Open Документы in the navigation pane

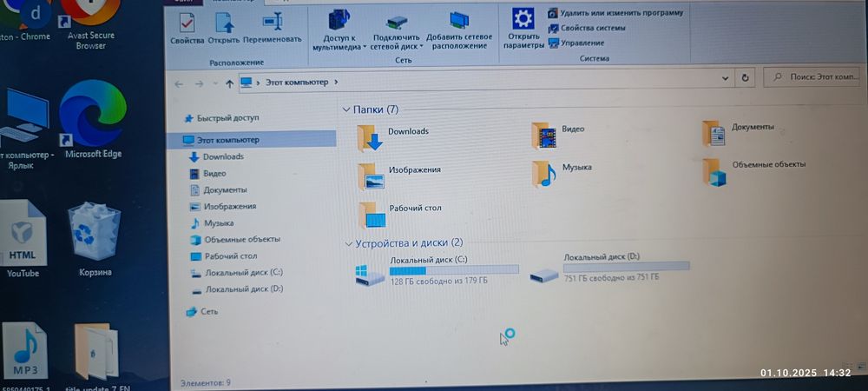point(218,190)
